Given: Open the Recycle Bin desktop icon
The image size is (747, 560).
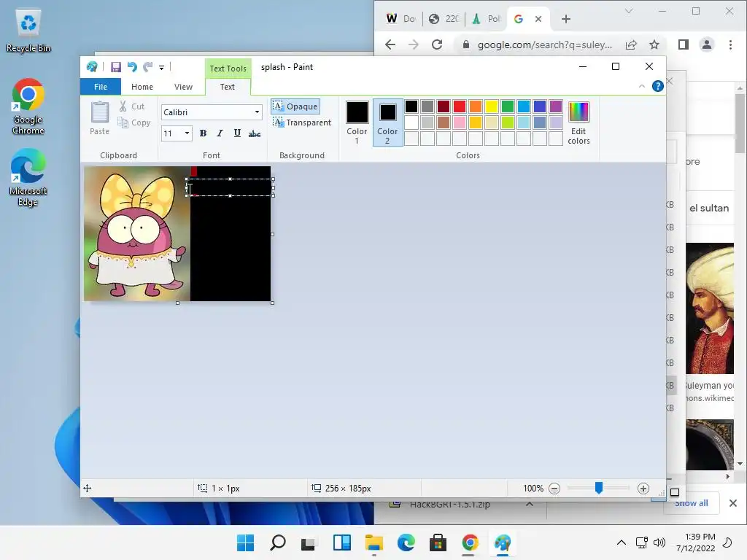Looking at the screenshot, I should (28, 31).
